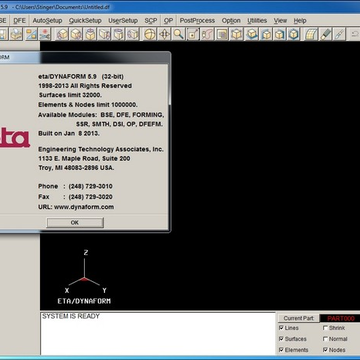Enable the Shrink checkbox
The image size is (360, 360).
[325, 328]
